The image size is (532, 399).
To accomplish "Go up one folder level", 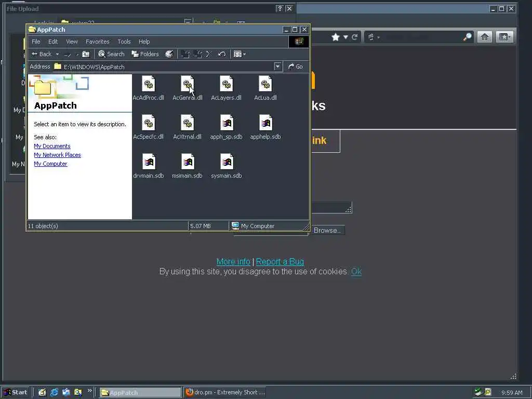I will click(86, 54).
